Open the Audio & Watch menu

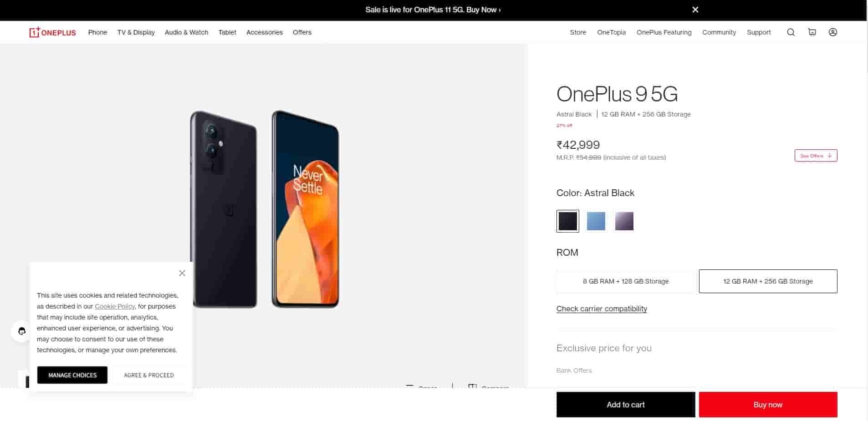point(186,32)
